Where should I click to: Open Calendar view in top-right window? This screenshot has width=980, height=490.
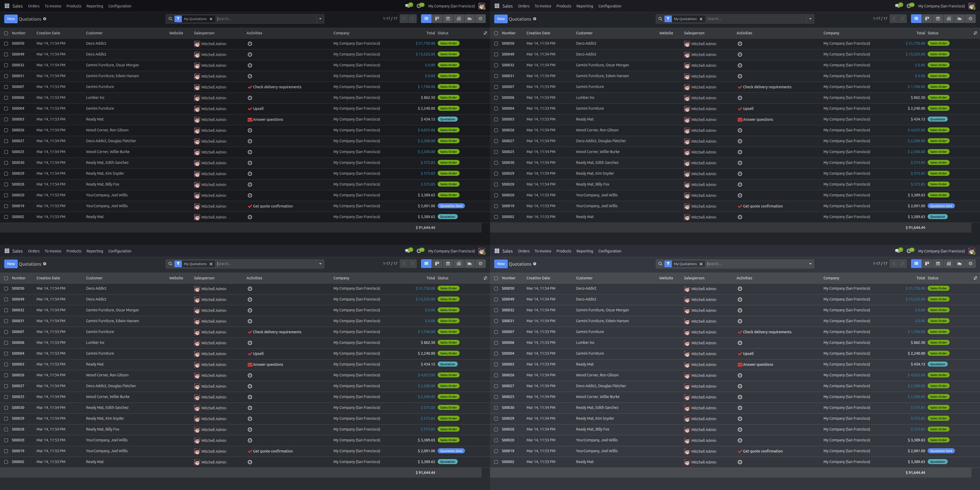[x=938, y=19]
